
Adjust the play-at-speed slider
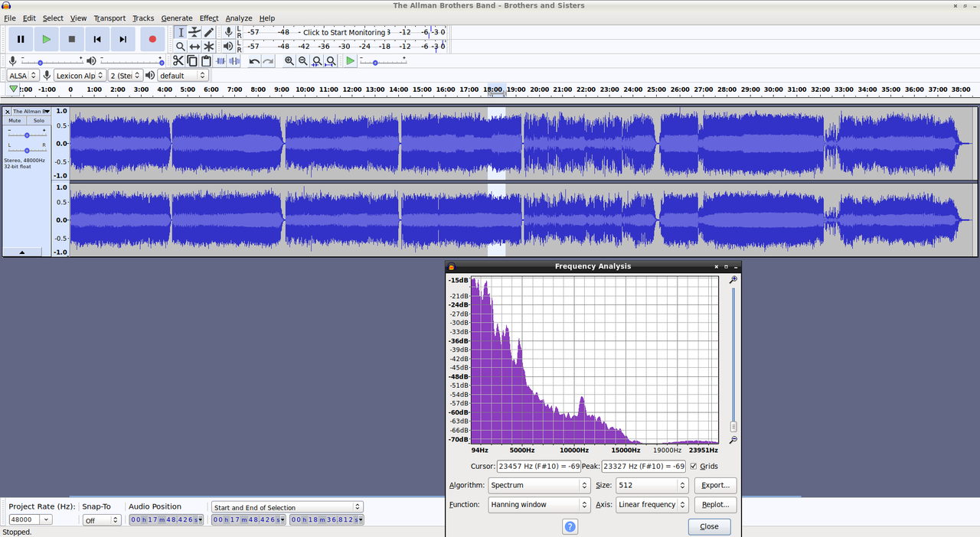pos(383,61)
